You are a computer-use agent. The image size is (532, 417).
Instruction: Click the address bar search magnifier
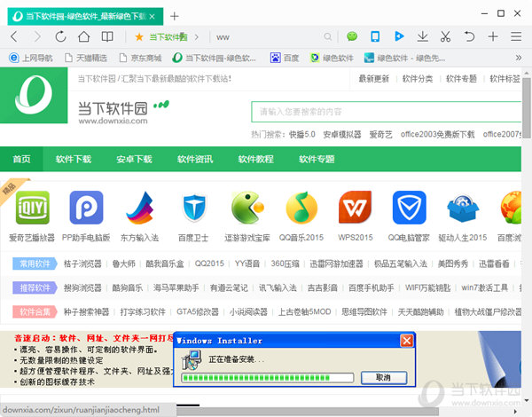click(x=327, y=36)
